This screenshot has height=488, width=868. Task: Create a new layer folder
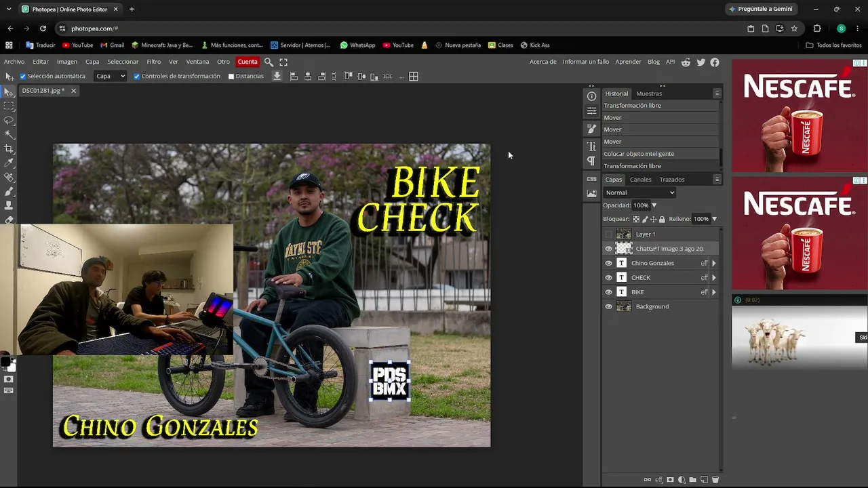[x=692, y=480]
